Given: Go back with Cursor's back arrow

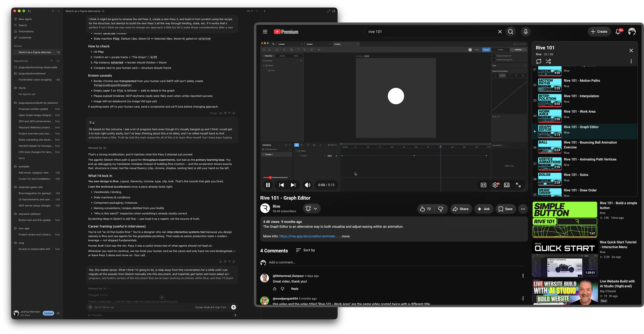Looking at the screenshot, I should [x=53, y=11].
